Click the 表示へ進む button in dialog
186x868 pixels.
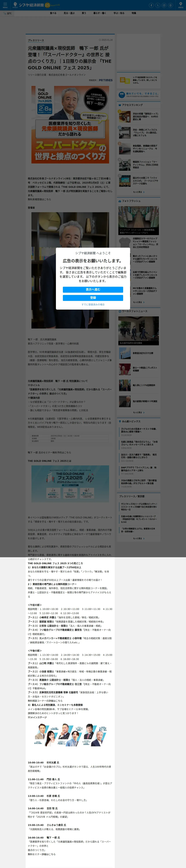[93, 289]
